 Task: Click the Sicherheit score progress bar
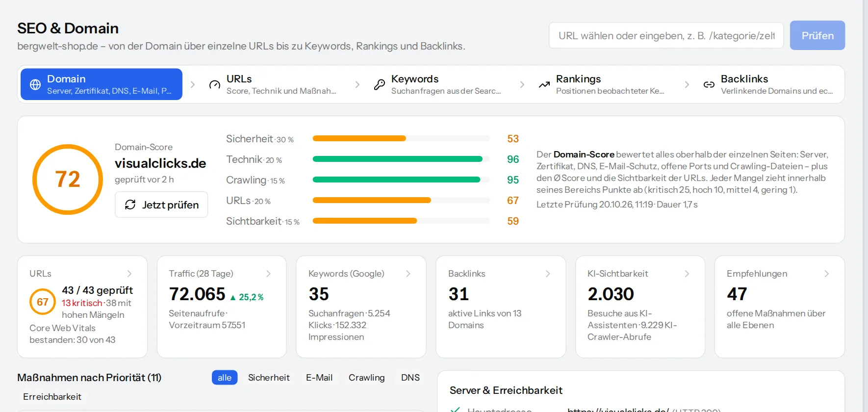[401, 138]
